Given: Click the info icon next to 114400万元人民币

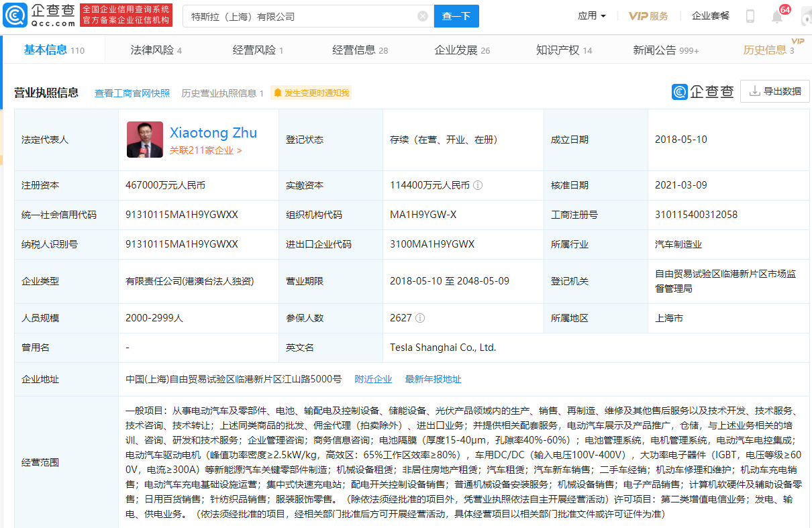Looking at the screenshot, I should [478, 185].
